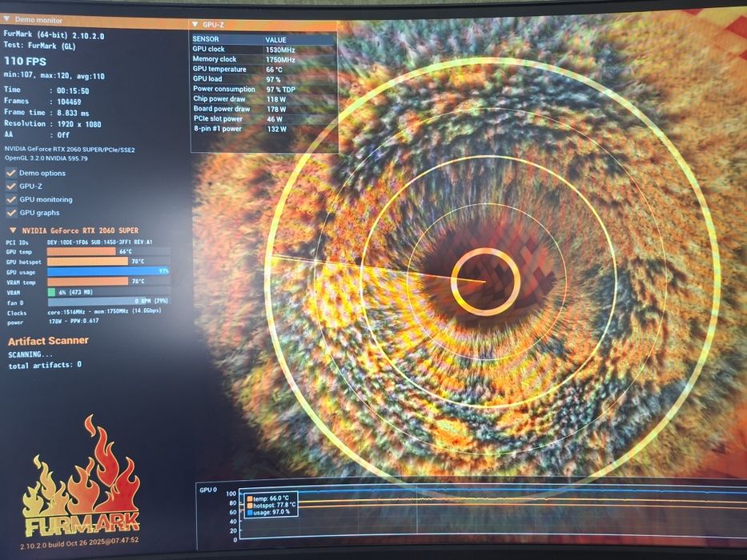
Task: Collapse the GPU-Z panel triangle
Action: click(x=195, y=24)
